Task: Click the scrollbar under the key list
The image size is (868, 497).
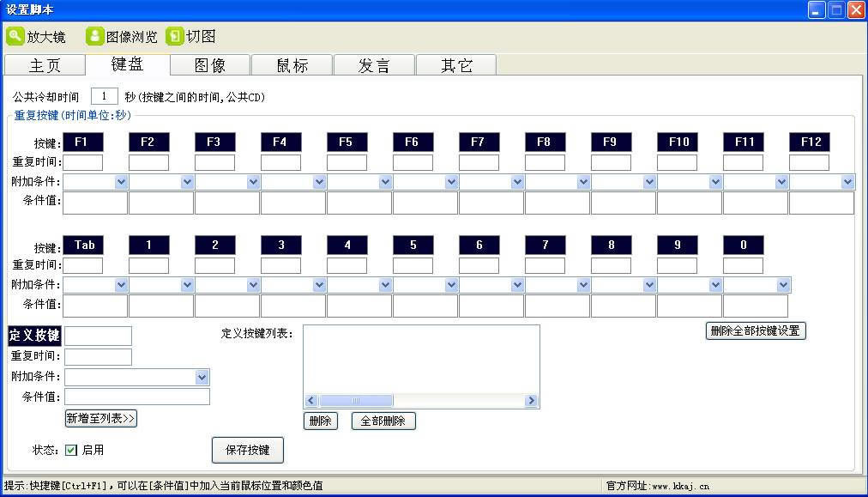Action: point(357,400)
